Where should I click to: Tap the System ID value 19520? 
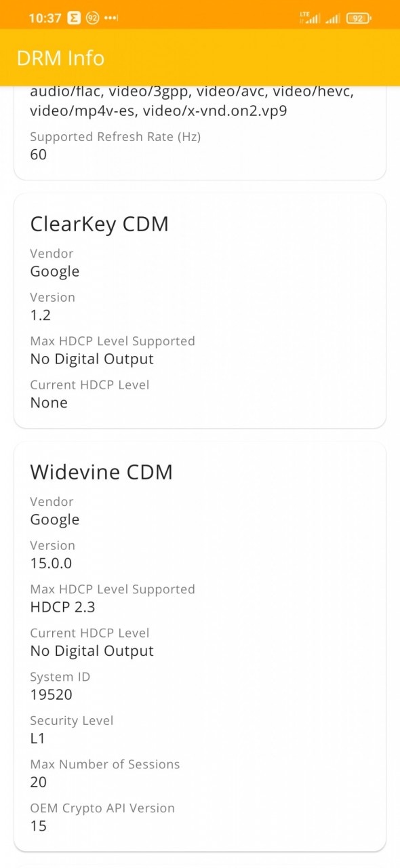(51, 694)
